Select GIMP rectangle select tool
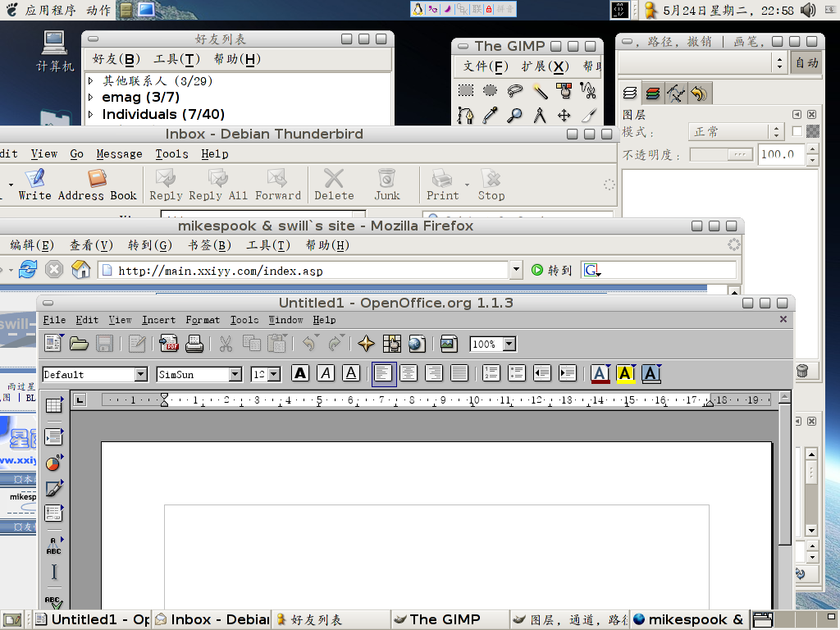The image size is (840, 630). [466, 90]
